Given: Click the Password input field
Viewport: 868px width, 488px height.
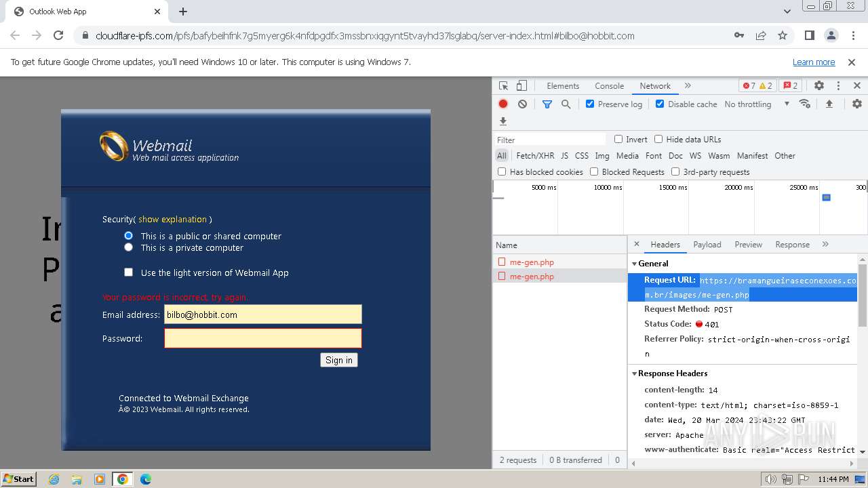Looking at the screenshot, I should pyautogui.click(x=263, y=338).
